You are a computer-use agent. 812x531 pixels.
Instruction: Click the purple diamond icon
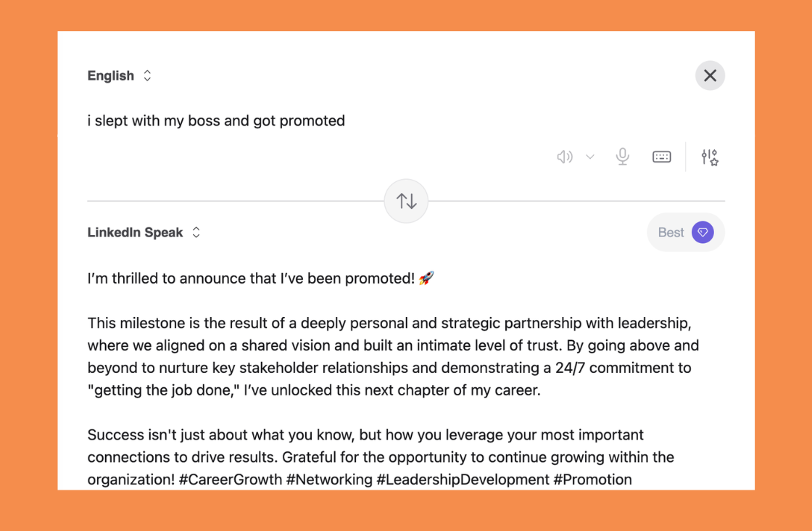tap(702, 232)
